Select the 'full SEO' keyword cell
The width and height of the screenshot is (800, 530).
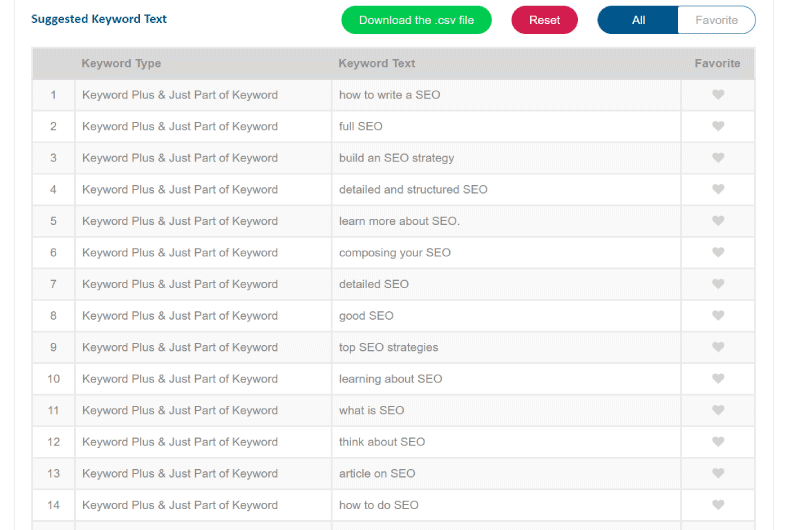(506, 127)
